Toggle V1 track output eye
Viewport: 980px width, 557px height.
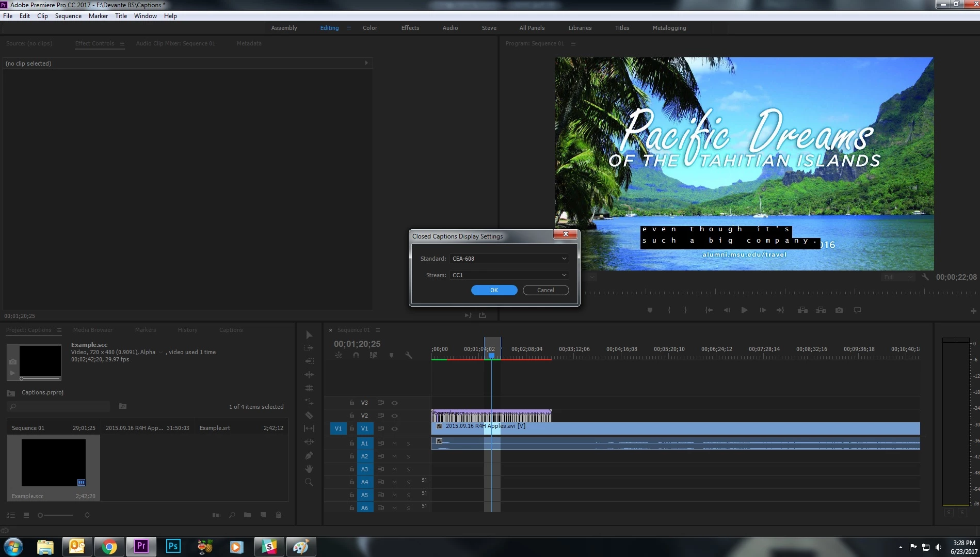click(x=394, y=428)
